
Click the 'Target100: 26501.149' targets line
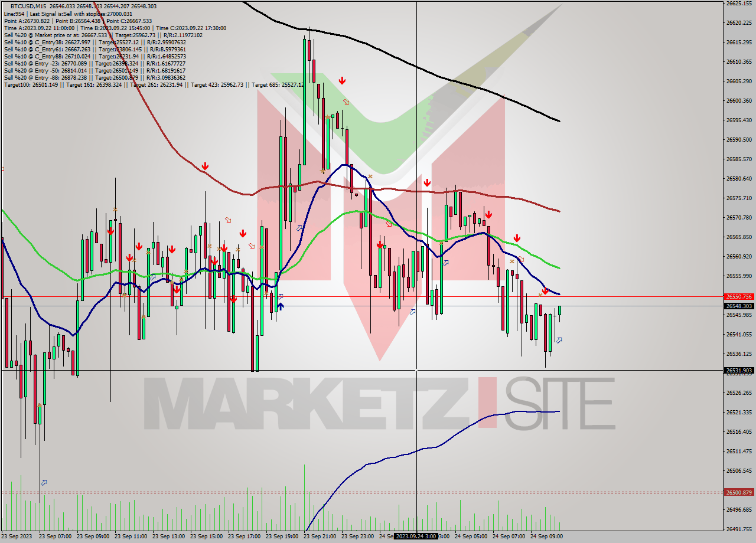tap(154, 84)
